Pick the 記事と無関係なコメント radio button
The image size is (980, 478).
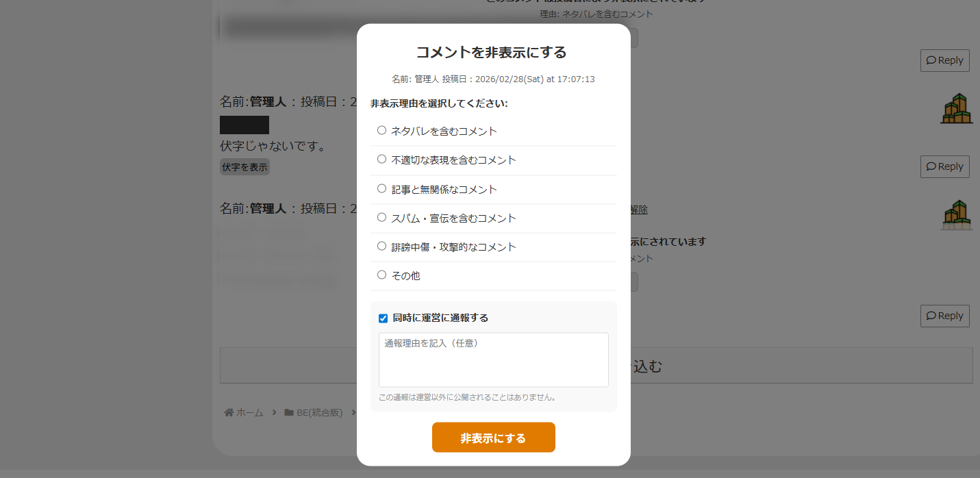382,188
